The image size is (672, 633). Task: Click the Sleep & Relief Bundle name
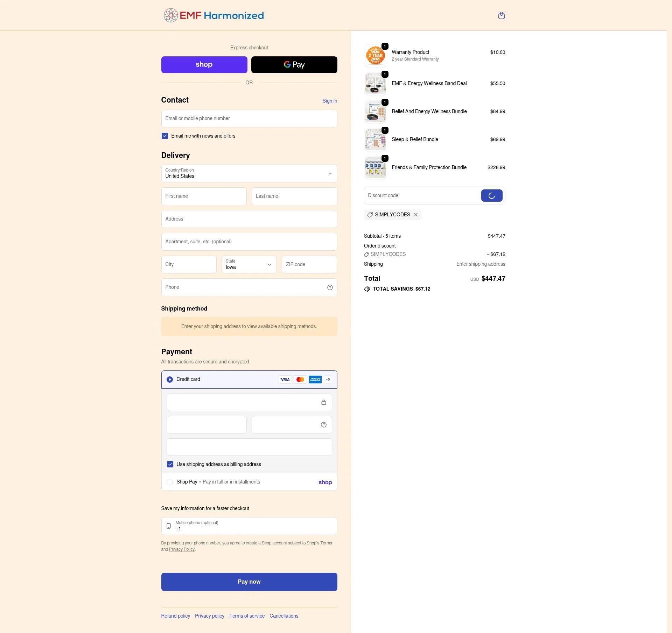click(415, 139)
